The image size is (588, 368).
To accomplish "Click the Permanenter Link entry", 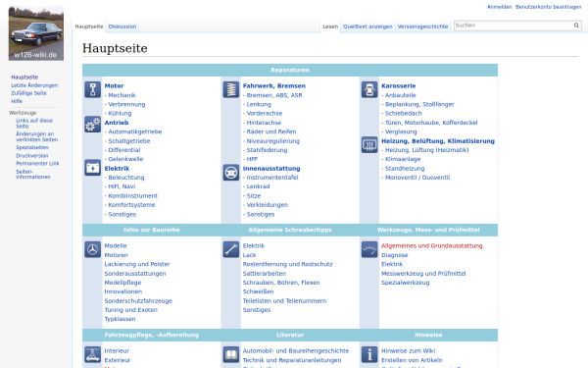I will click(37, 163).
